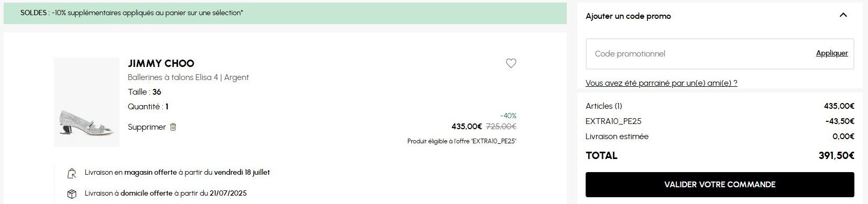Click the JIMMY CHOO brand name
868x204 pixels.
pyautogui.click(x=161, y=63)
